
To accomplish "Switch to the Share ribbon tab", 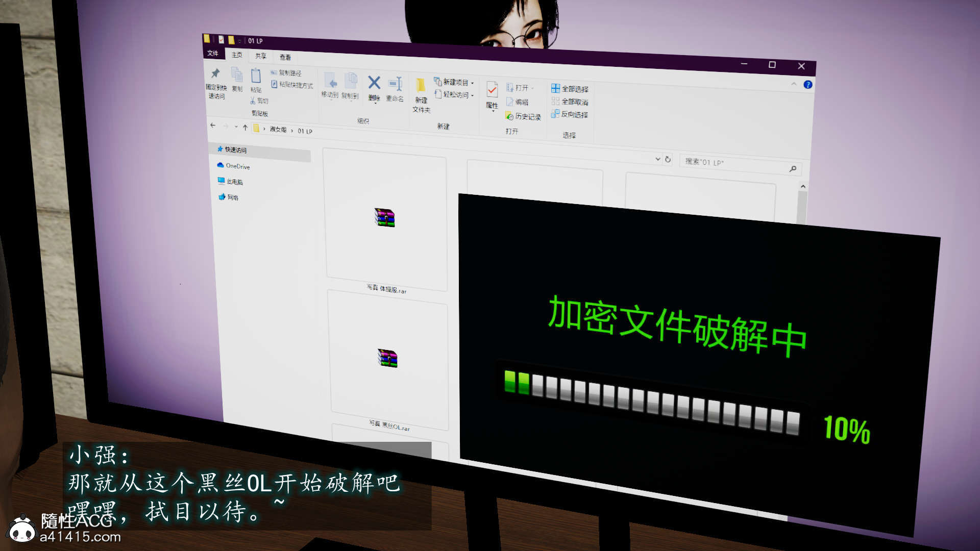I will (261, 56).
